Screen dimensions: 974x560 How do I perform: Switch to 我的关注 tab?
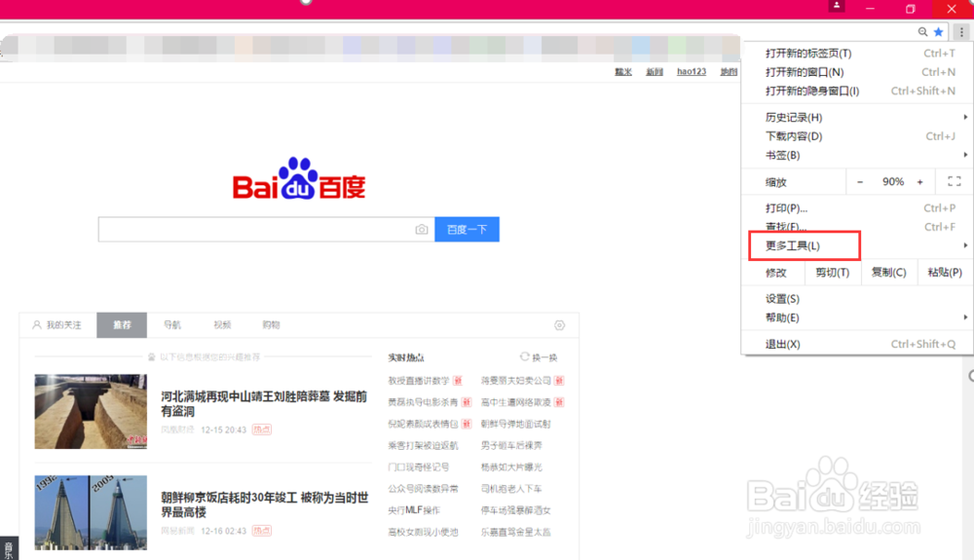point(57,325)
